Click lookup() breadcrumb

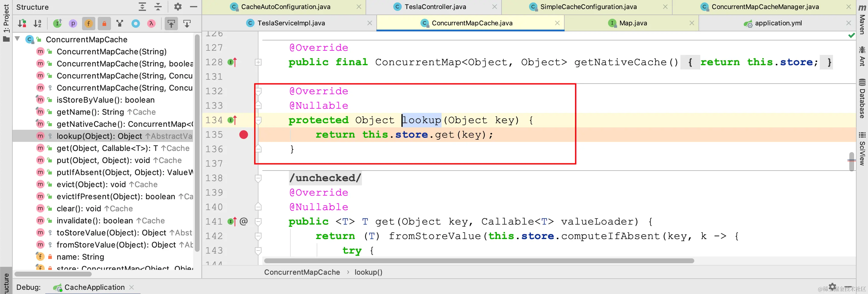click(x=368, y=272)
